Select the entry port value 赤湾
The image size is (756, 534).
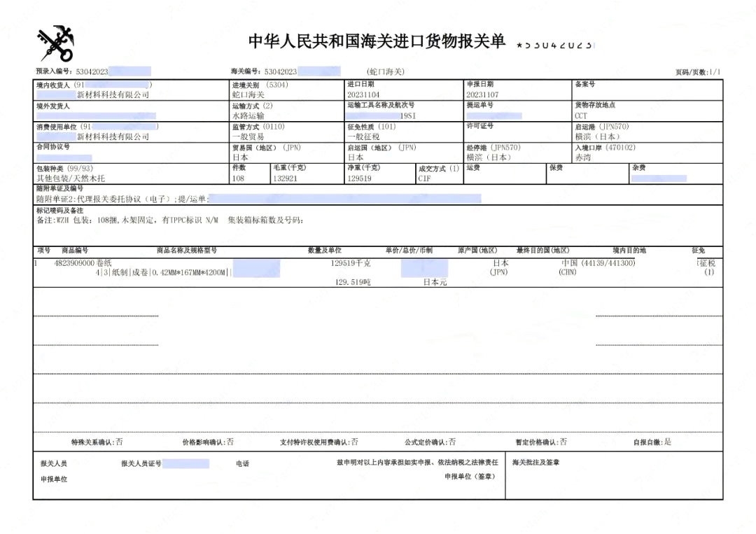point(583,157)
